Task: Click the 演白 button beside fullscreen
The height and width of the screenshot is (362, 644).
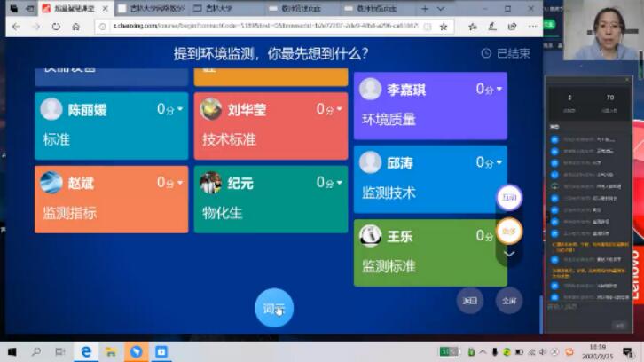Action: [470, 301]
